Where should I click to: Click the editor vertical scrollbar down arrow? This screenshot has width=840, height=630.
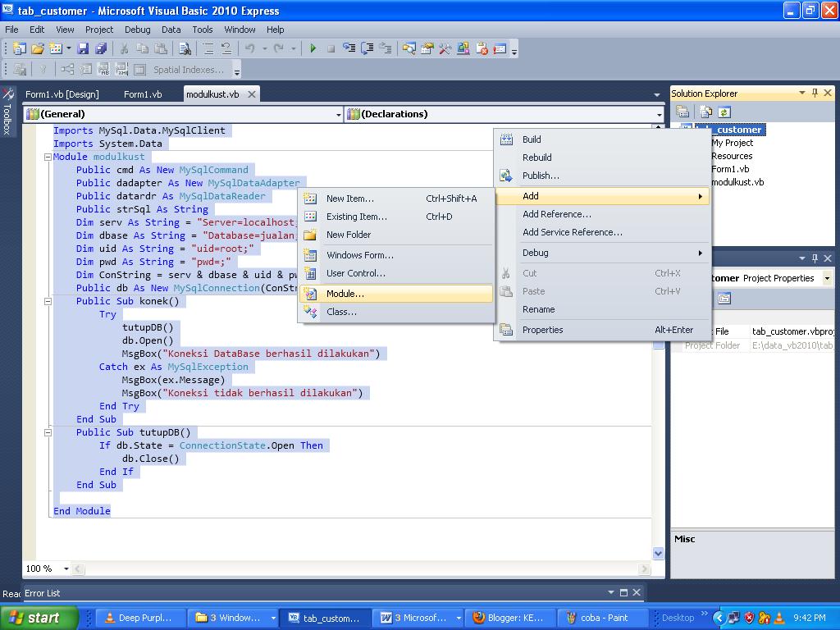pyautogui.click(x=659, y=553)
